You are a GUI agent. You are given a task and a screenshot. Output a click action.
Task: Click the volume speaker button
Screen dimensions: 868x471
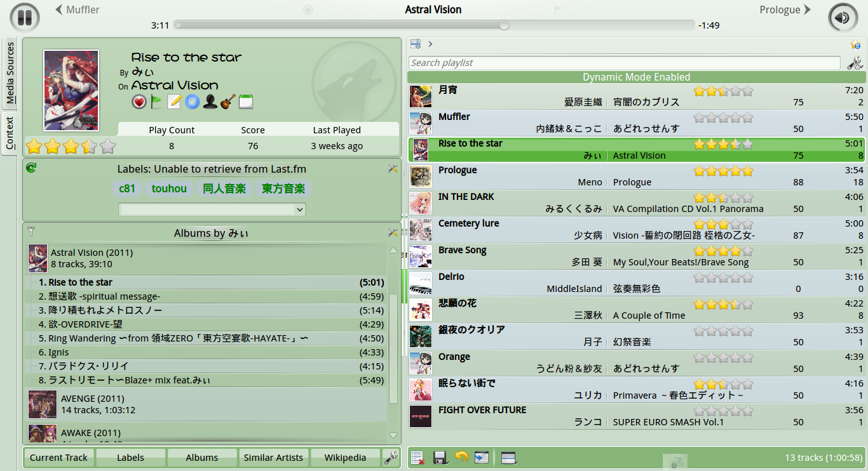pyautogui.click(x=843, y=17)
